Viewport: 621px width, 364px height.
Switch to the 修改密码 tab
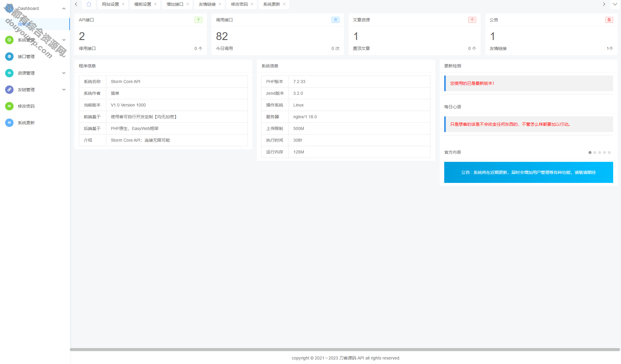pyautogui.click(x=239, y=4)
